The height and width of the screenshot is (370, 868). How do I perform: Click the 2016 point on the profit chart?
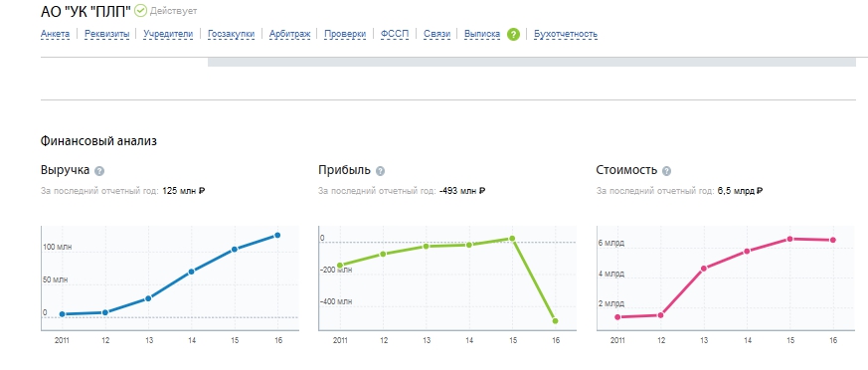click(x=555, y=320)
